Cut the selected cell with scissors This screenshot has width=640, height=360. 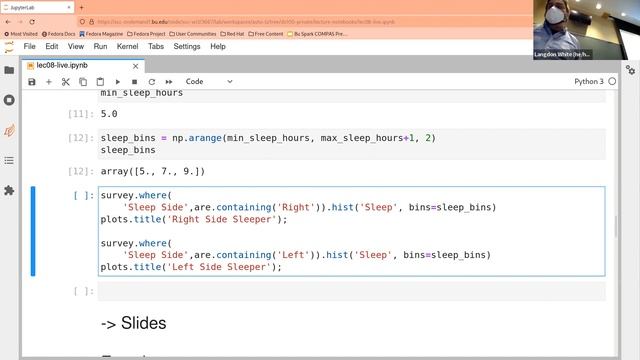tap(65, 82)
